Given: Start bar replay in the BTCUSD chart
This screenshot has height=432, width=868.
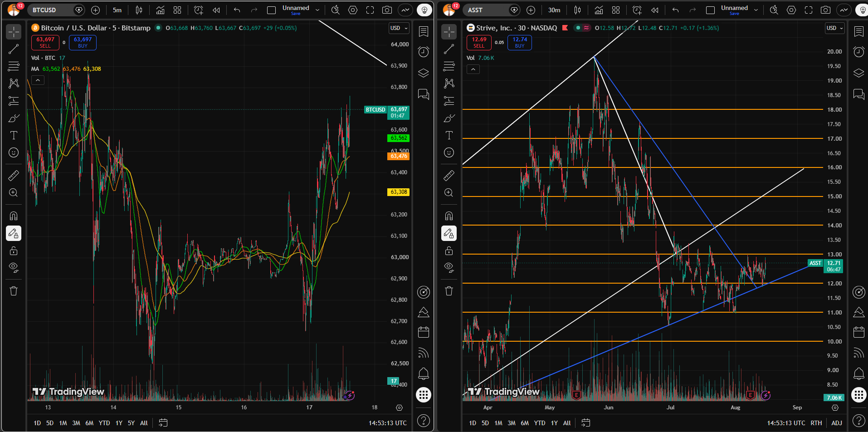Looking at the screenshot, I should pos(216,10).
